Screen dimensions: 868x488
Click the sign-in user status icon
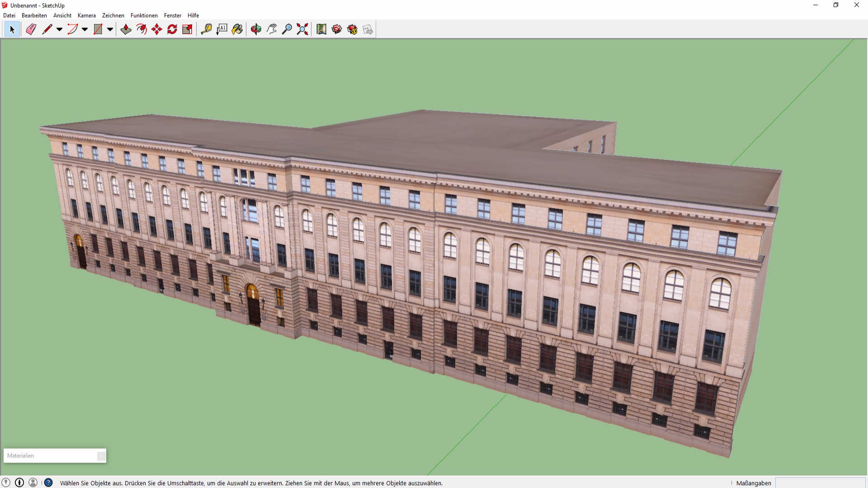33,483
